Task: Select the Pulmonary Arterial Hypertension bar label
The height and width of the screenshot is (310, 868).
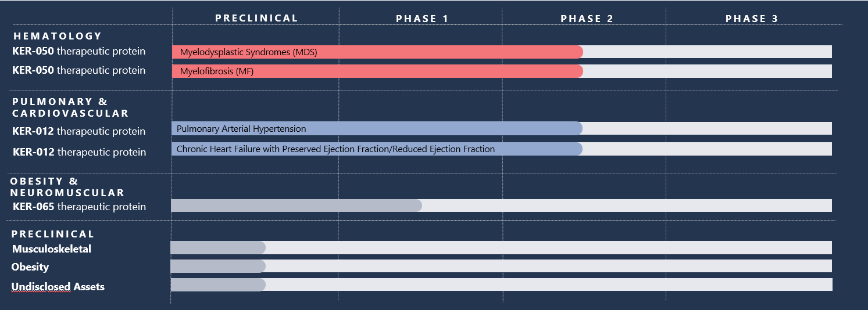Action: (241, 129)
